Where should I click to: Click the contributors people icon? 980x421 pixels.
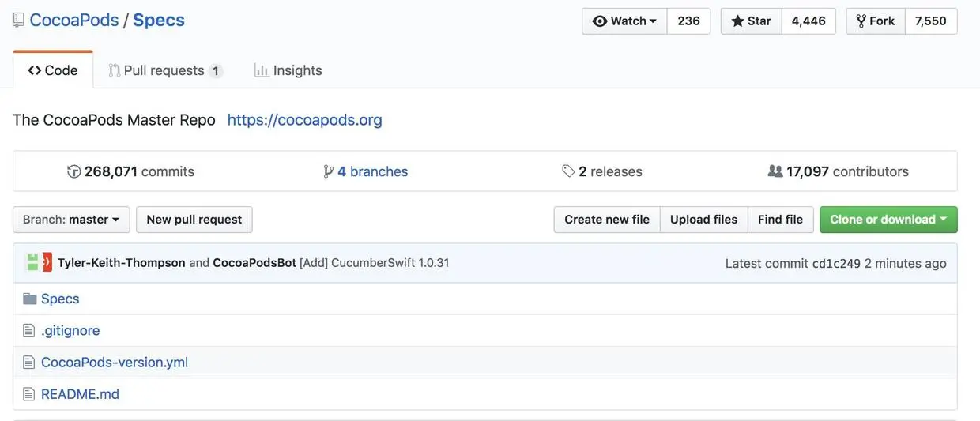pyautogui.click(x=775, y=171)
